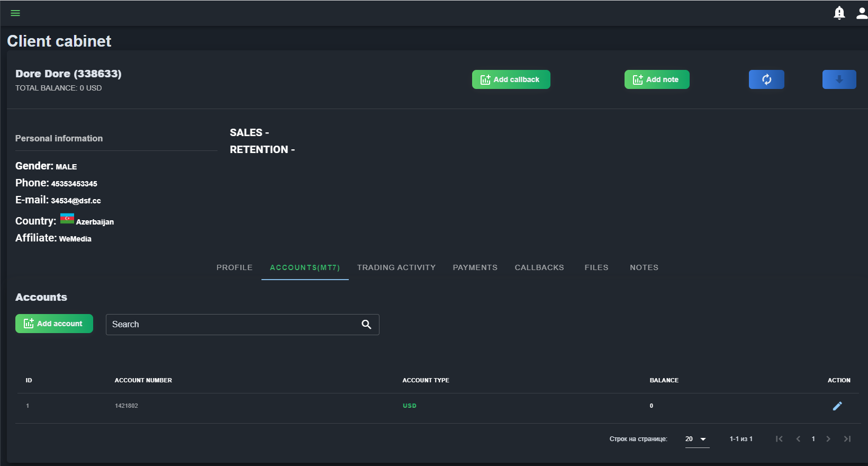Click the Balance column header
The image size is (868, 466).
(664, 380)
